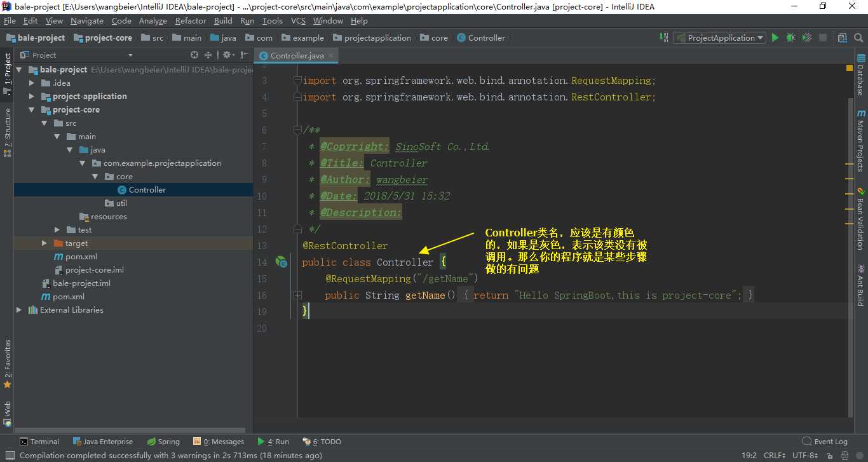Image resolution: width=868 pixels, height=462 pixels.
Task: Select the Controller.java editor tab
Action: pos(295,56)
